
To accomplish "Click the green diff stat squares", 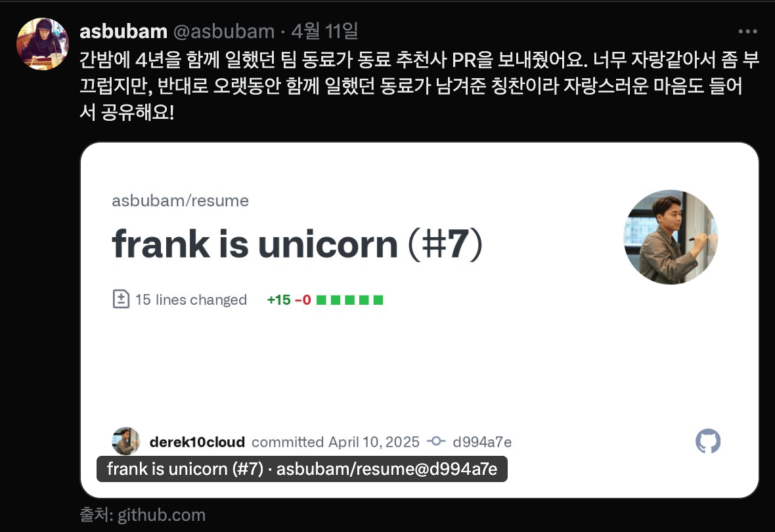I will point(350,299).
